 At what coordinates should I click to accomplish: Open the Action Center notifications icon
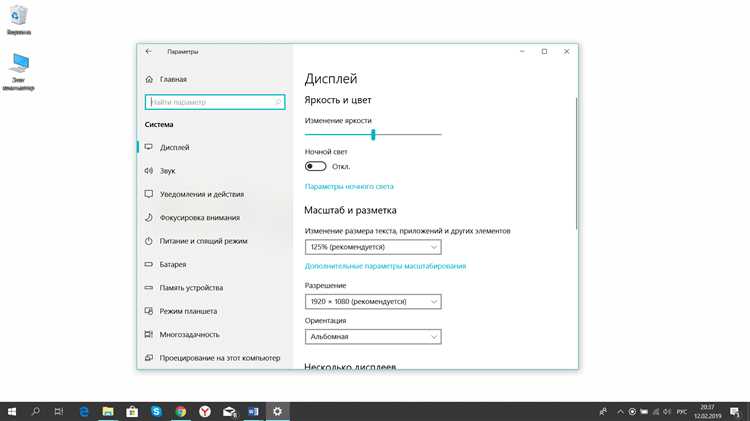[736, 411]
